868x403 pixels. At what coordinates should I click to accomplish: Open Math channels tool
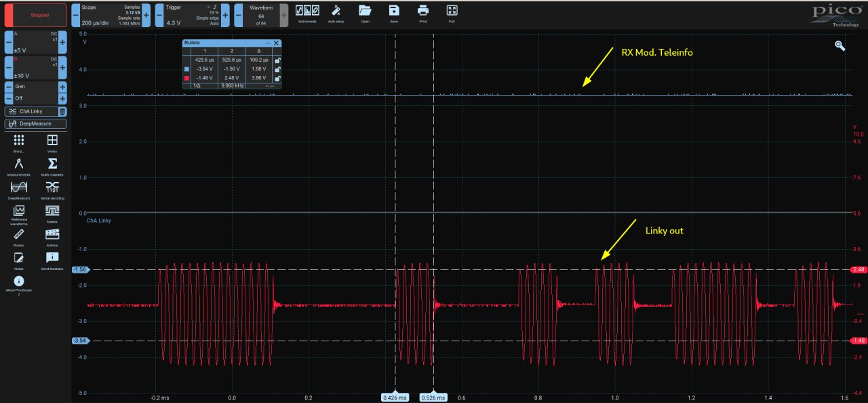[x=52, y=167]
